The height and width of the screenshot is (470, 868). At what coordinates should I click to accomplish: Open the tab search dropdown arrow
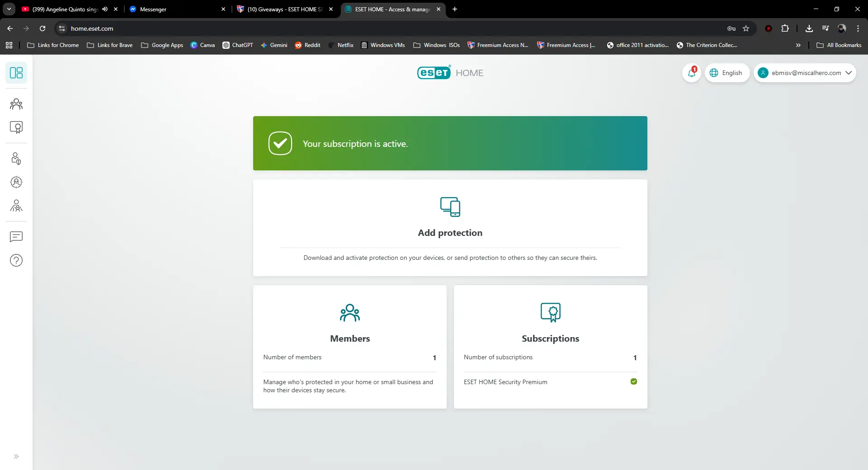click(9, 9)
